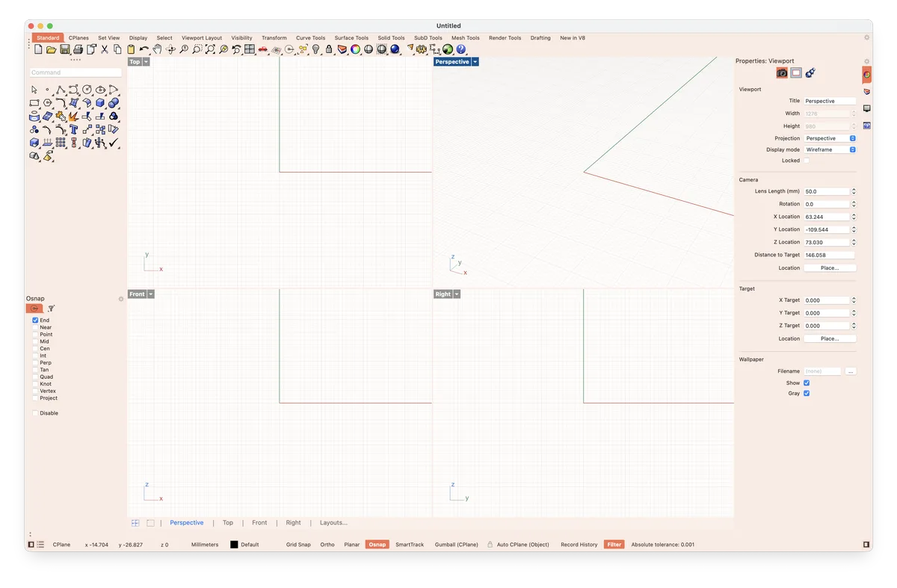Viewport: 897px width, 588px height.
Task: Click the Point tool in left toolbox
Action: [x=47, y=90]
